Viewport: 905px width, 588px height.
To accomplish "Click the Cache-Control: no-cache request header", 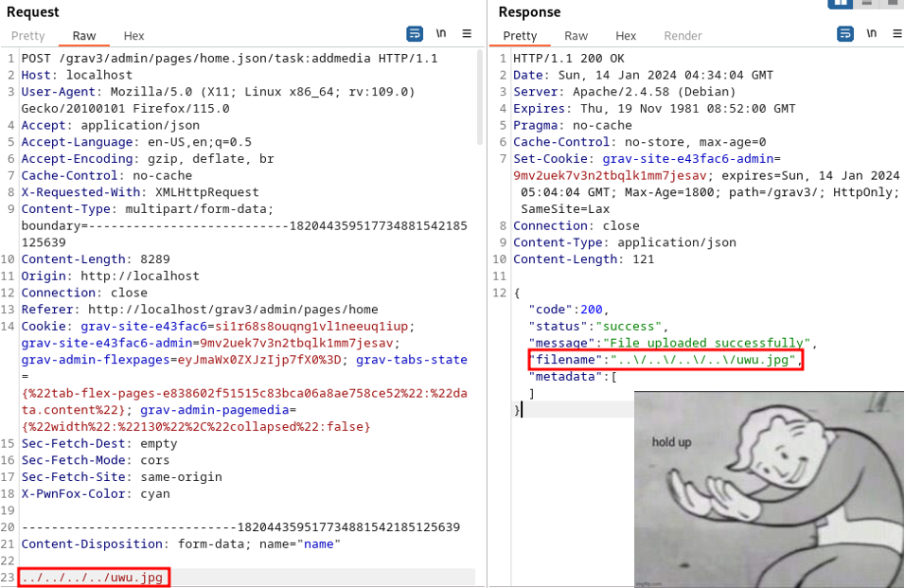I will point(107,175).
